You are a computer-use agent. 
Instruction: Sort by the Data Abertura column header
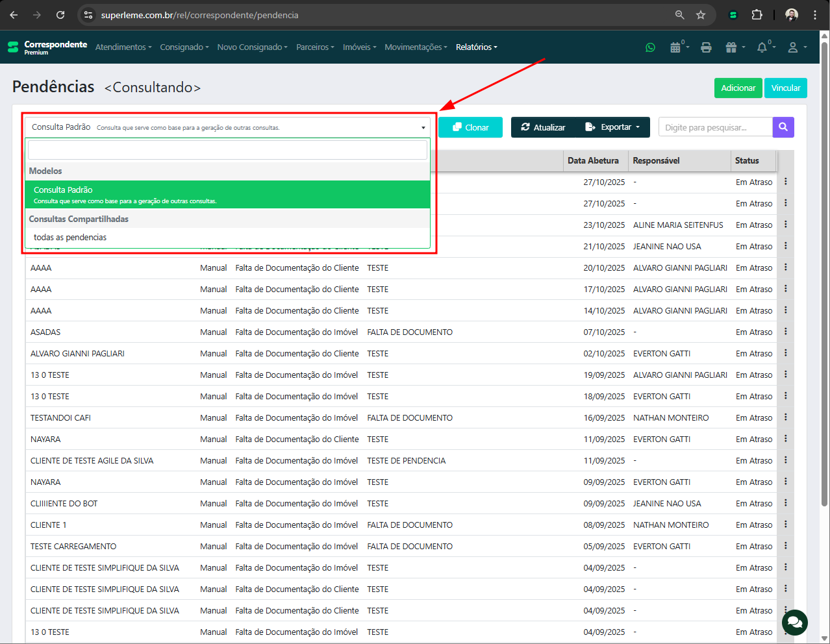pyautogui.click(x=593, y=161)
